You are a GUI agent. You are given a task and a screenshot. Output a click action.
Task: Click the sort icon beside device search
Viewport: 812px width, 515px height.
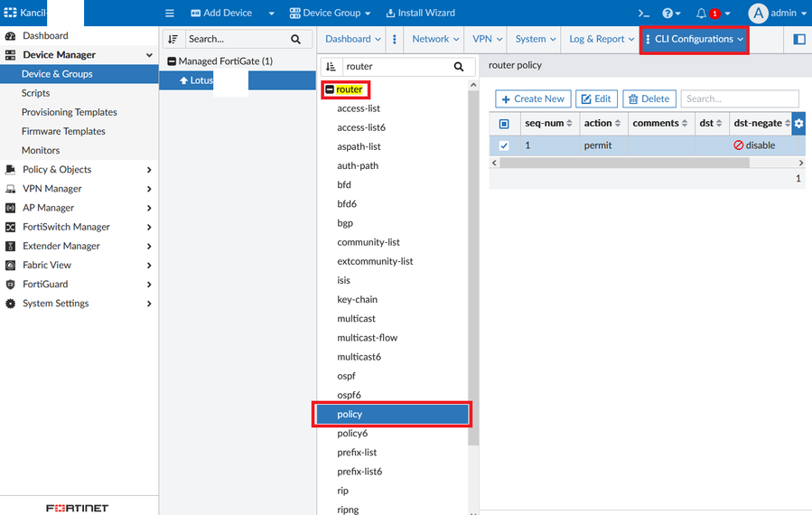173,39
